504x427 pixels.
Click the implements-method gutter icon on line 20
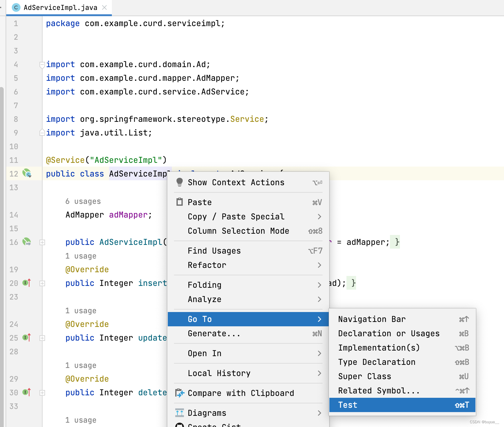[27, 283]
